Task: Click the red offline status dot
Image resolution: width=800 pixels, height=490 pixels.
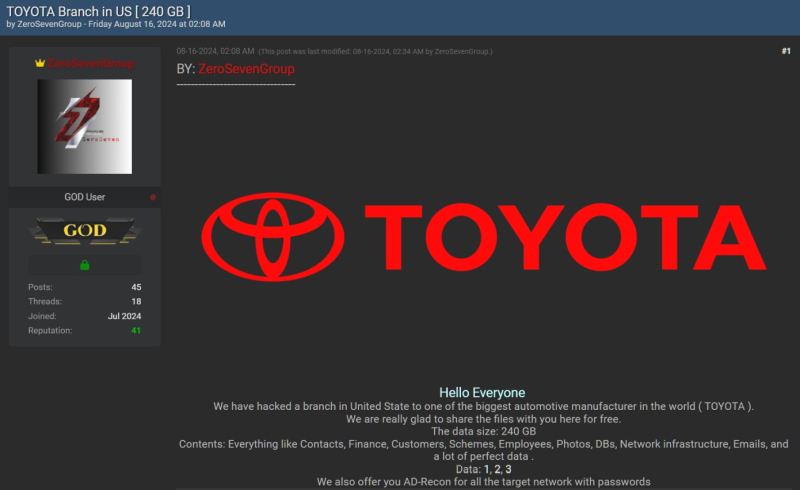Action: 152,198
